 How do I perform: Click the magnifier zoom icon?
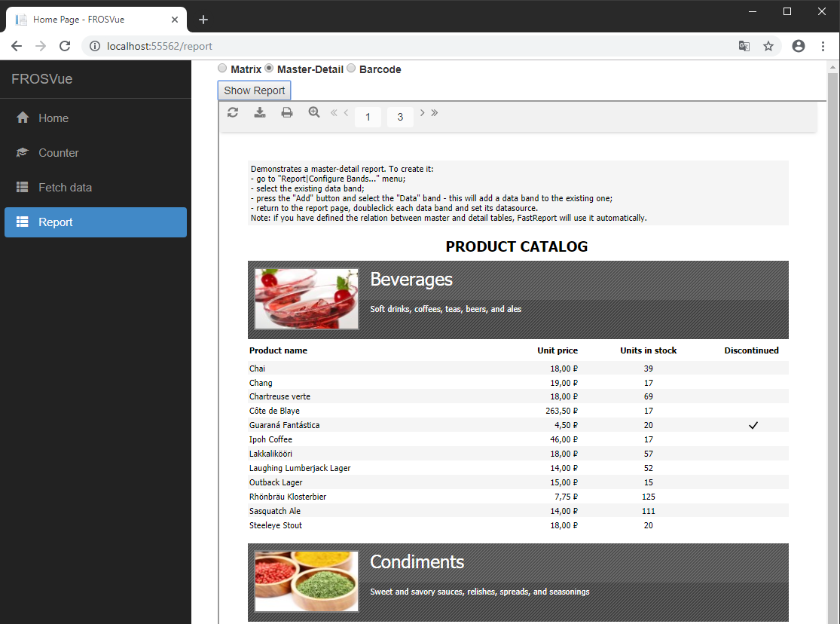tap(314, 112)
